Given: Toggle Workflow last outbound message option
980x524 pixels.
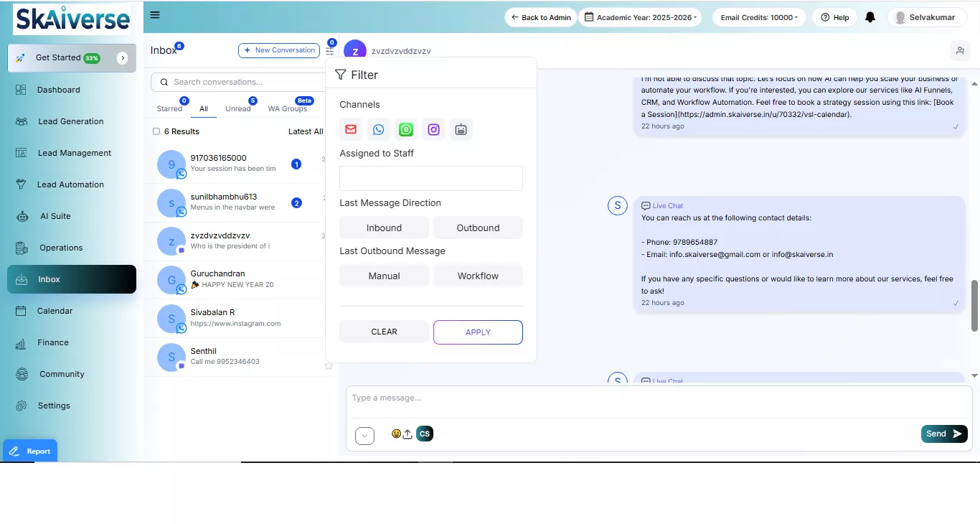Looking at the screenshot, I should click(x=478, y=276).
